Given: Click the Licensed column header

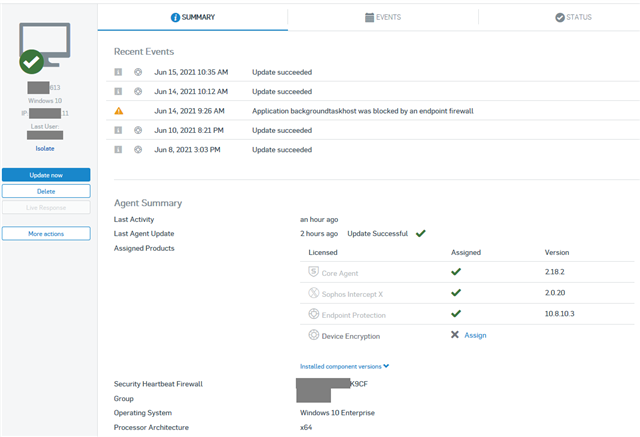Looking at the screenshot, I should click(x=323, y=253).
